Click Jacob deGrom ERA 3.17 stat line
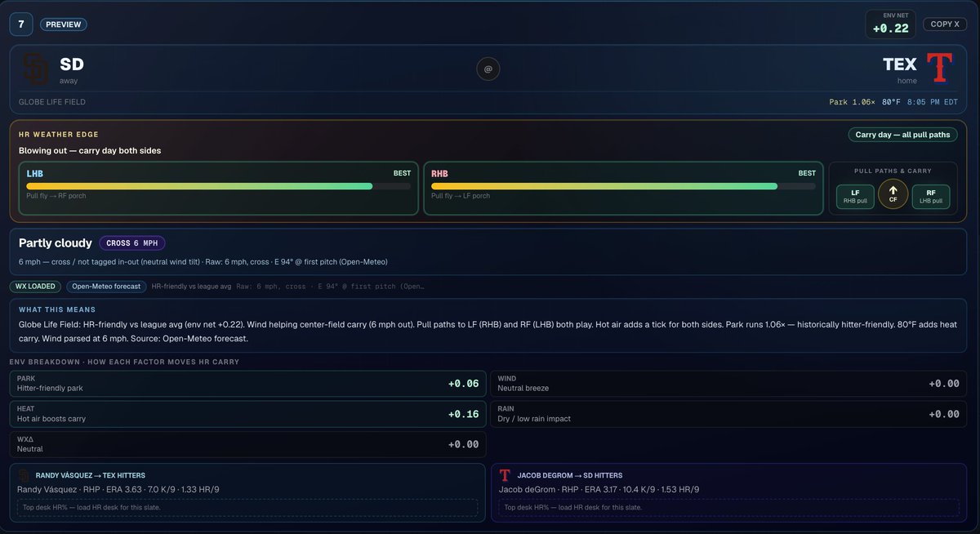980x534 pixels. click(x=599, y=490)
